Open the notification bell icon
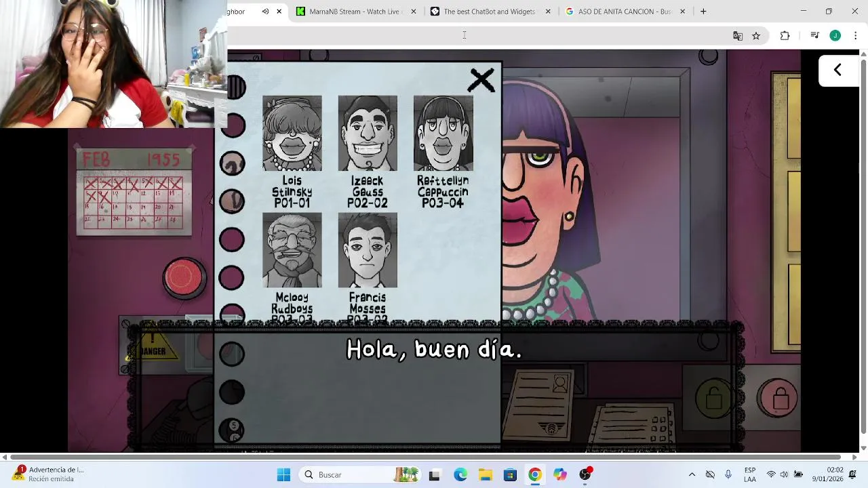868x488 pixels. pos(852,474)
